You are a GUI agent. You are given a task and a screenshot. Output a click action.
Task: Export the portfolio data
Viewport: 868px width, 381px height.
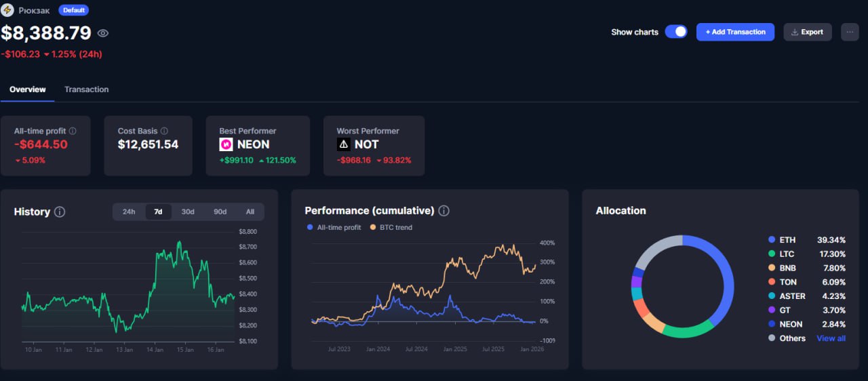pyautogui.click(x=807, y=32)
